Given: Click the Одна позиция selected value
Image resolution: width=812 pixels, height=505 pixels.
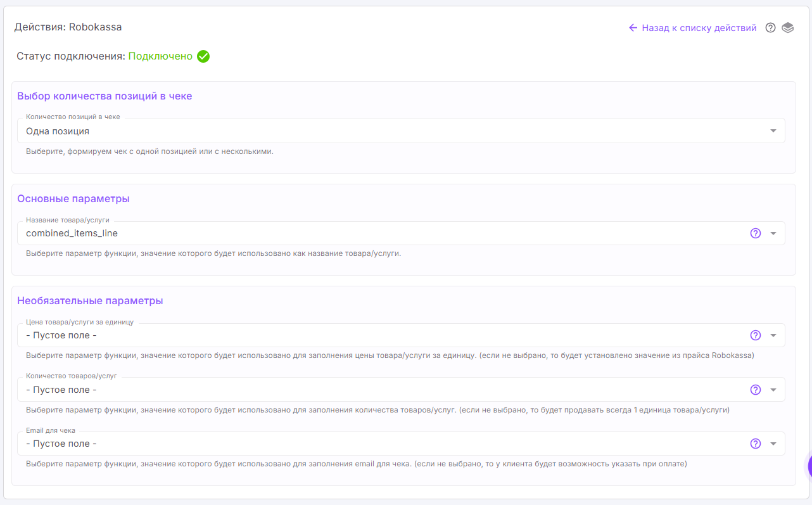Looking at the screenshot, I should (x=58, y=131).
